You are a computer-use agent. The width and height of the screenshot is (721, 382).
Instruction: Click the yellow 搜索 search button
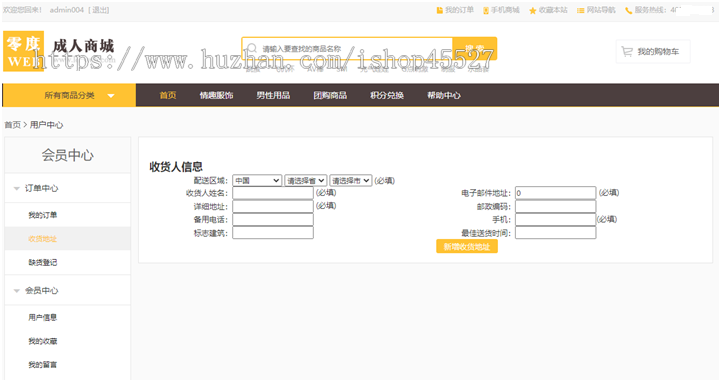tap(475, 48)
